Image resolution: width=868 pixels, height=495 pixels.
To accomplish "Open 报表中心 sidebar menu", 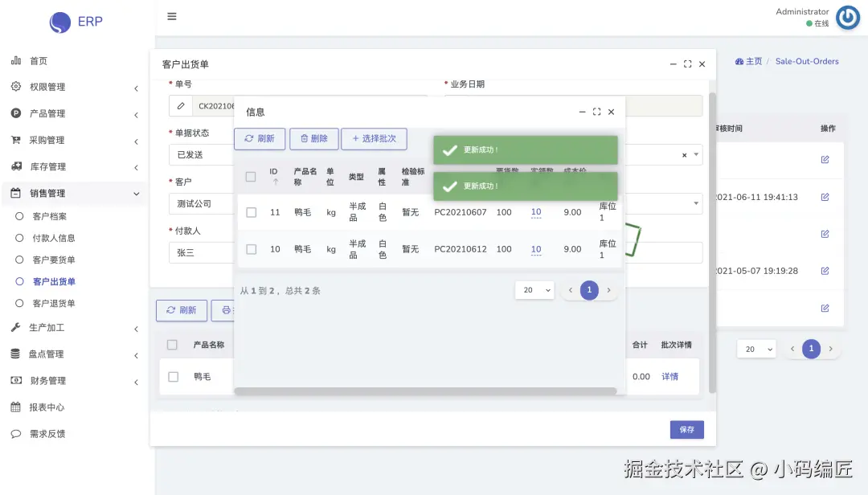I will click(x=47, y=407).
